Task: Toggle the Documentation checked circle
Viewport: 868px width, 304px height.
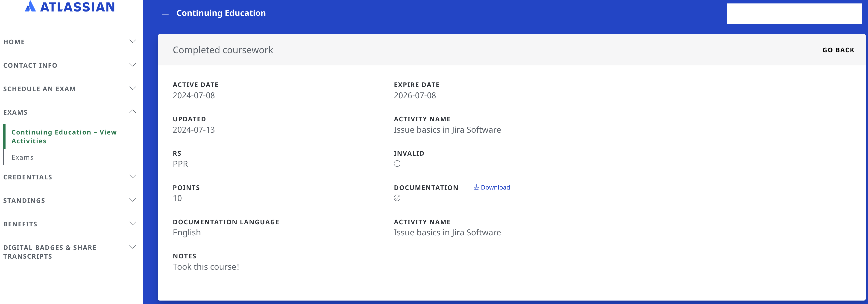Action: [x=397, y=198]
